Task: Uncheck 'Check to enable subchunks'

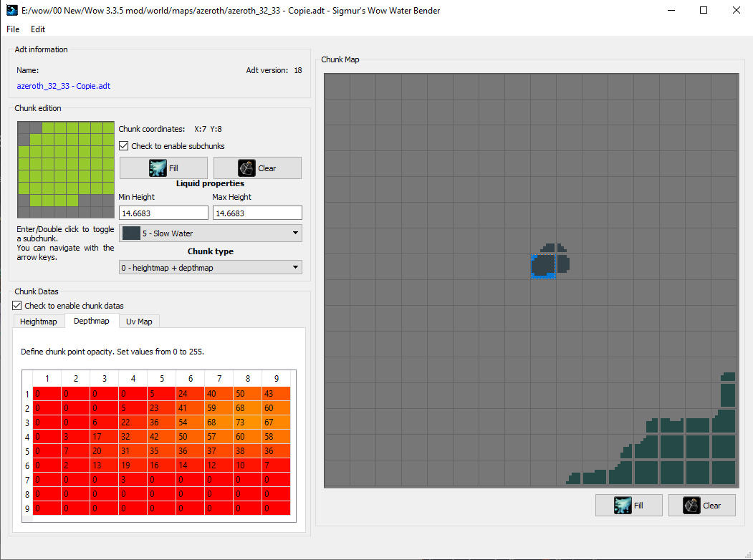Action: (124, 146)
